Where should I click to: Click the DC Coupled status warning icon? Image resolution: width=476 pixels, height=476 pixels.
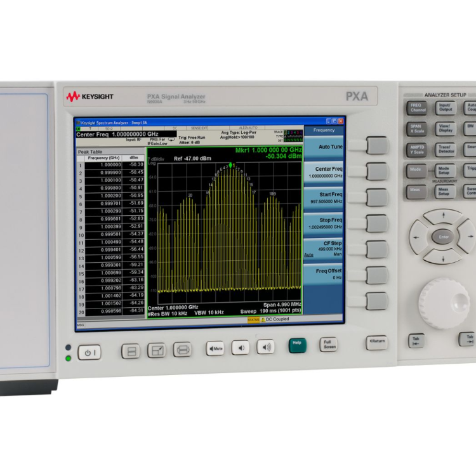coord(263,320)
